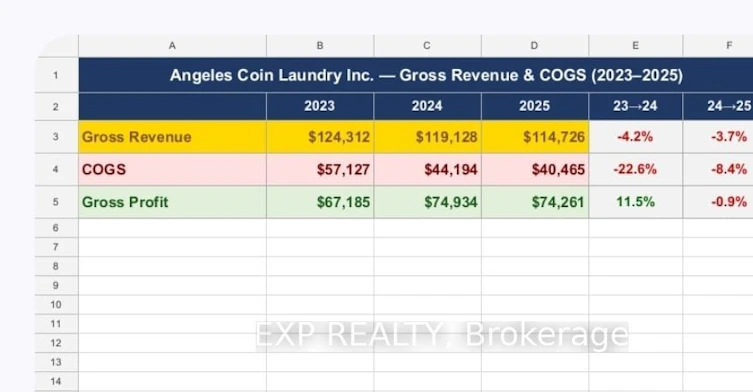Click the Gross Profit label cell
The width and height of the screenshot is (753, 392).
pos(172,202)
